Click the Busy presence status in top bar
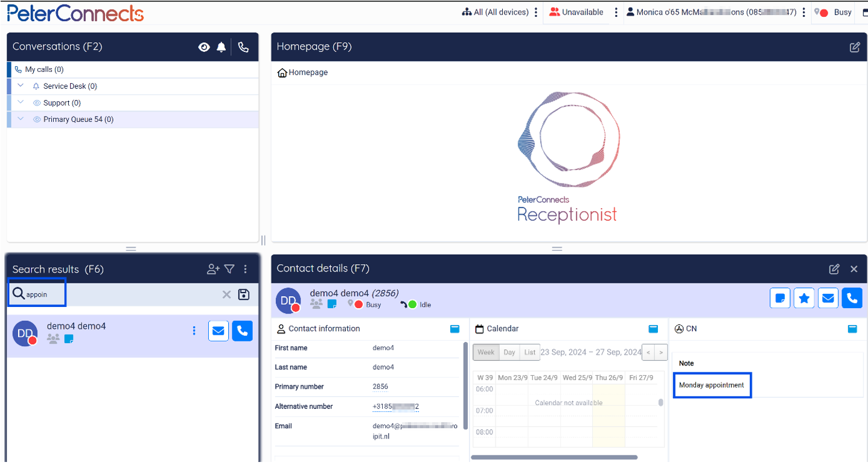The width and height of the screenshot is (868, 465). tap(834, 12)
